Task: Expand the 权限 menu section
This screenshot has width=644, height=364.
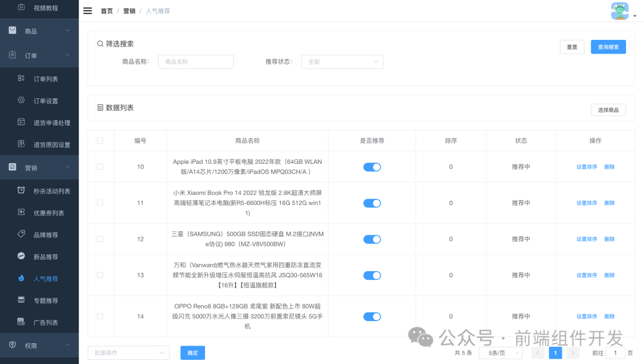Action: coord(36,345)
